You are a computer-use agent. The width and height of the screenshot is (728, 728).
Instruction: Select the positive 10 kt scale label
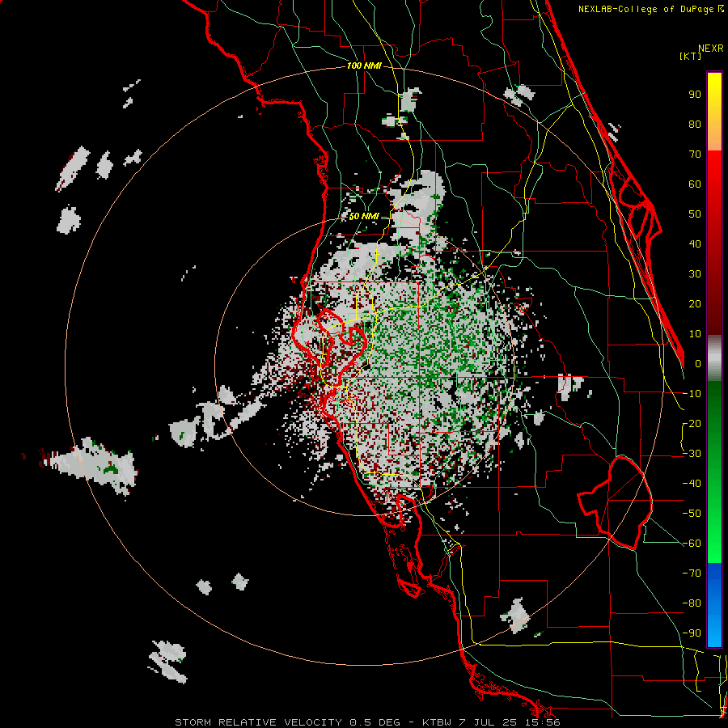coord(695,334)
